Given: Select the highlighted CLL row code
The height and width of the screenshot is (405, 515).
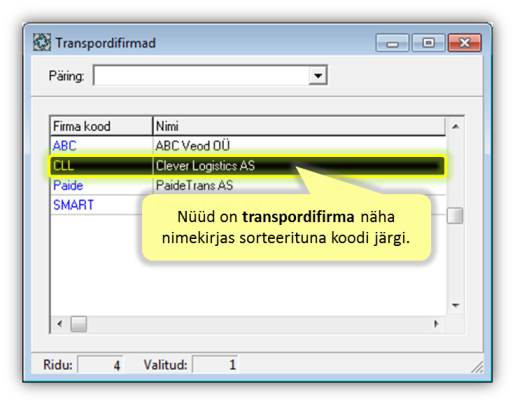Looking at the screenshot, I should pyautogui.click(x=63, y=166).
